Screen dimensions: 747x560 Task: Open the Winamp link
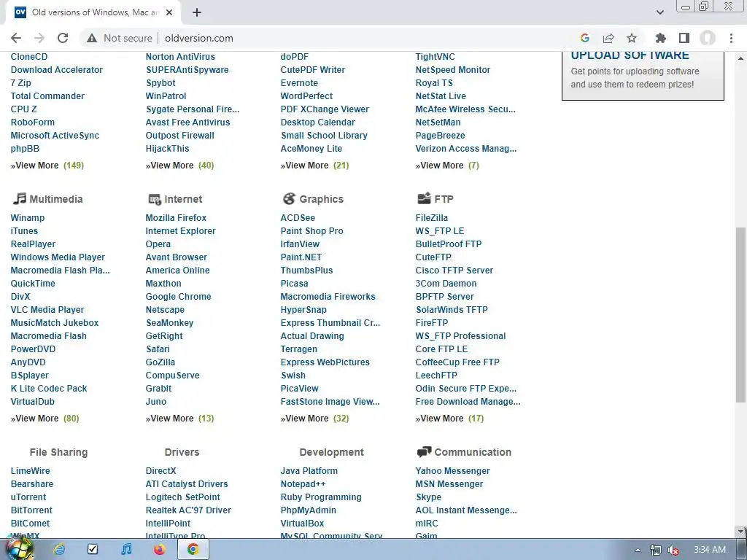28,217
